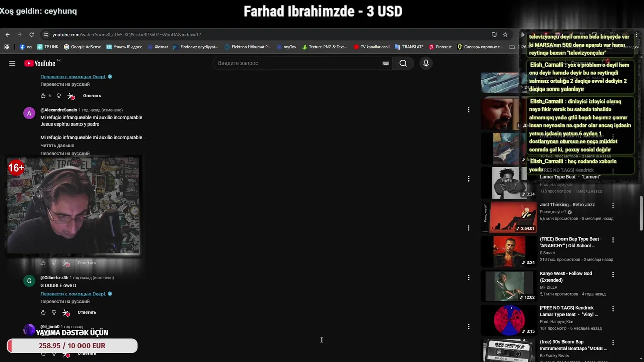The height and width of the screenshot is (362, 644).
Task: Open site information icon in the address bar
Action: 46,35
